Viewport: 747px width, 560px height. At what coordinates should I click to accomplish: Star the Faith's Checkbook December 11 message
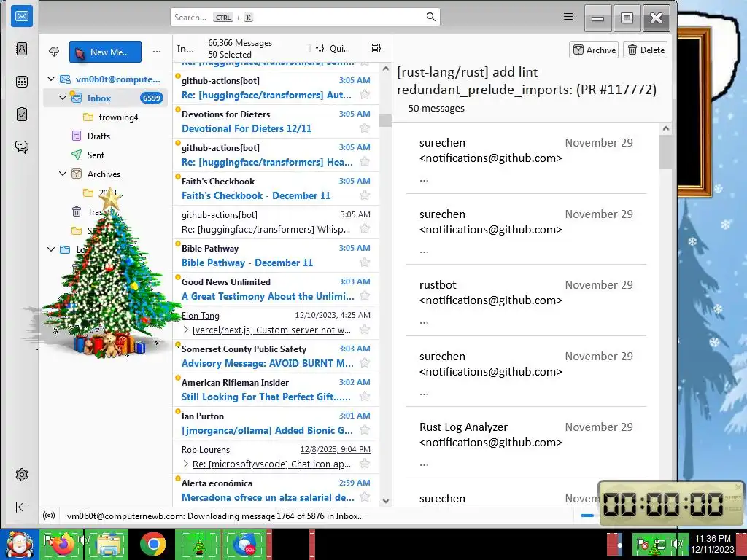click(365, 195)
